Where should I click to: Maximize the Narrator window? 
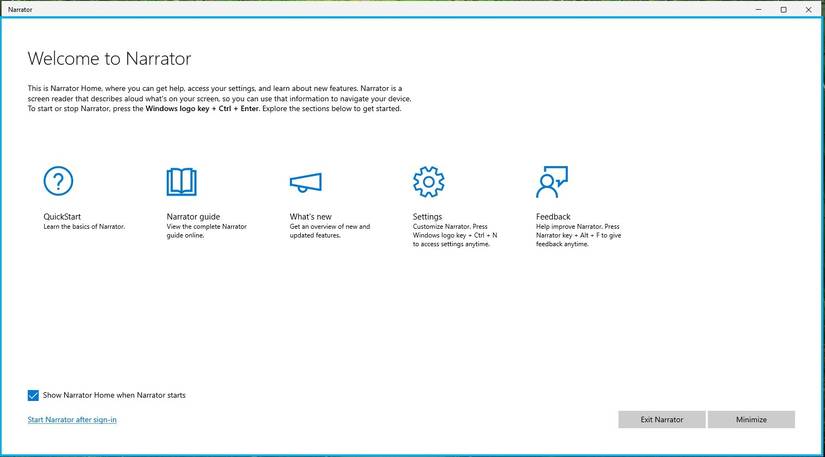(x=783, y=9)
